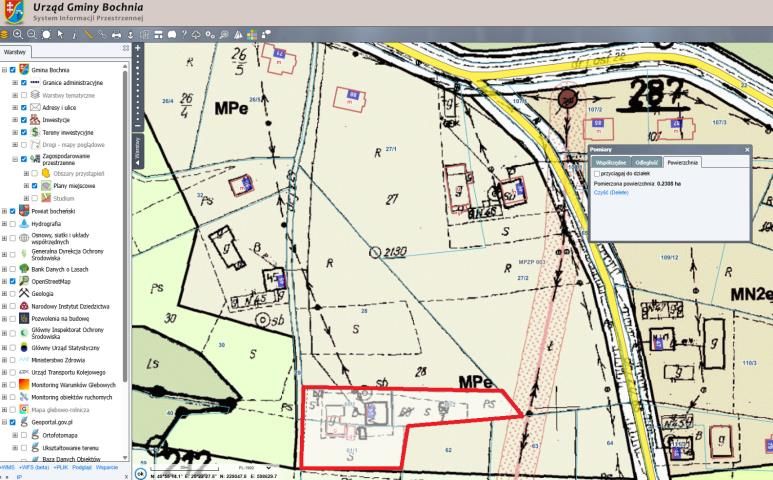Close the Pomiary measurement window
Screen dimensions: 773x480
747,149
